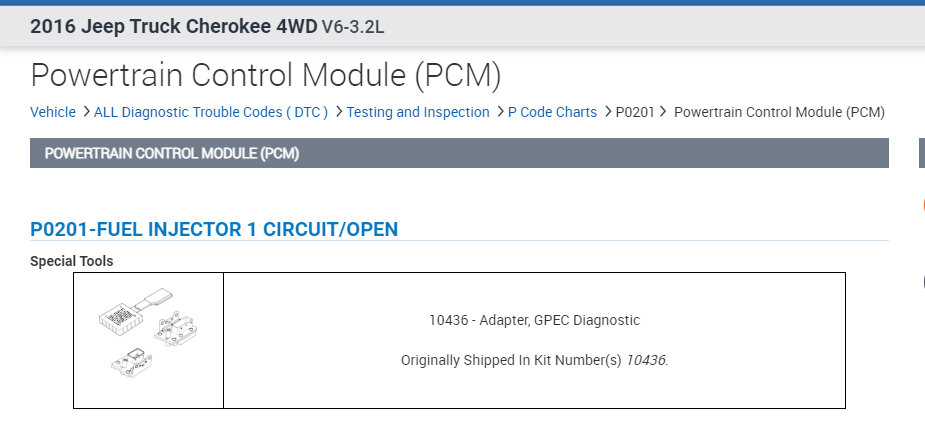Click the chevron after P0201 breadcrumb
The height and width of the screenshot is (440, 925).
tap(665, 112)
